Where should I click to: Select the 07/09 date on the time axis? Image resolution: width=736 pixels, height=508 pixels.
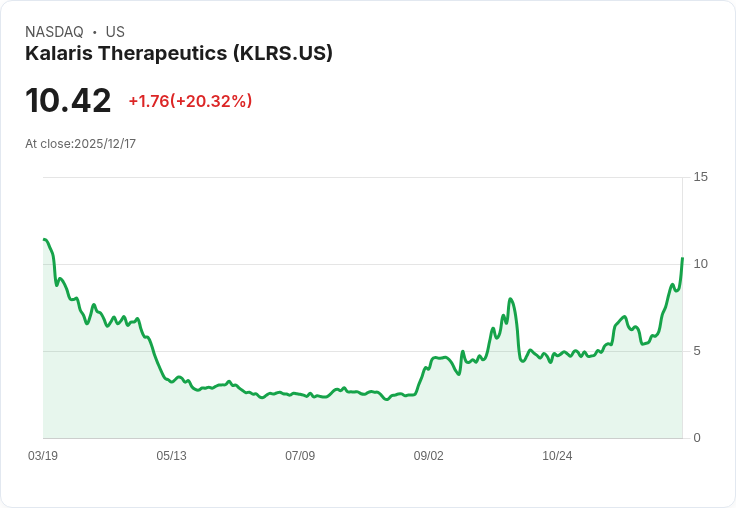tap(300, 456)
